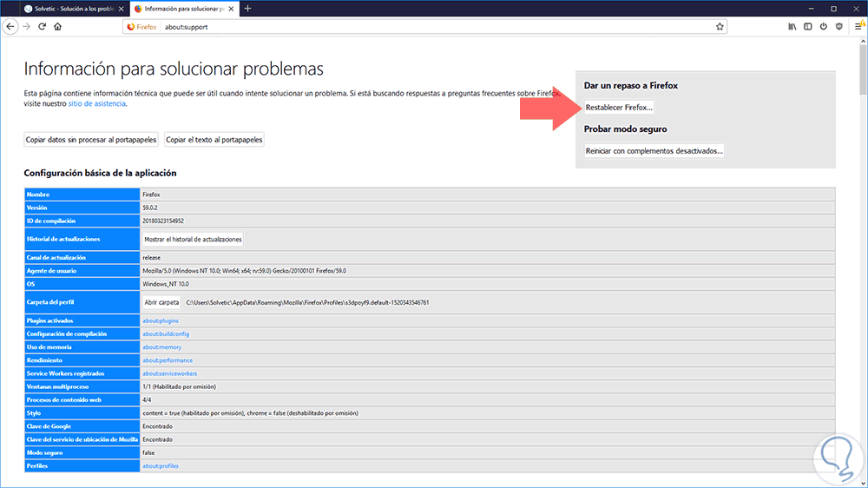Click the power-shaped toolbar extension icon
The width and height of the screenshot is (868, 488).
point(823,27)
